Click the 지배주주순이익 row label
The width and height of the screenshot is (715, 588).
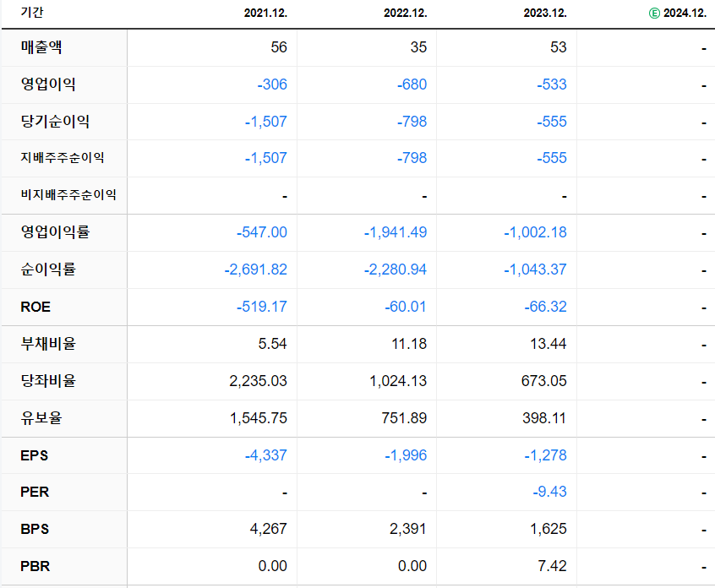[x=63, y=158]
